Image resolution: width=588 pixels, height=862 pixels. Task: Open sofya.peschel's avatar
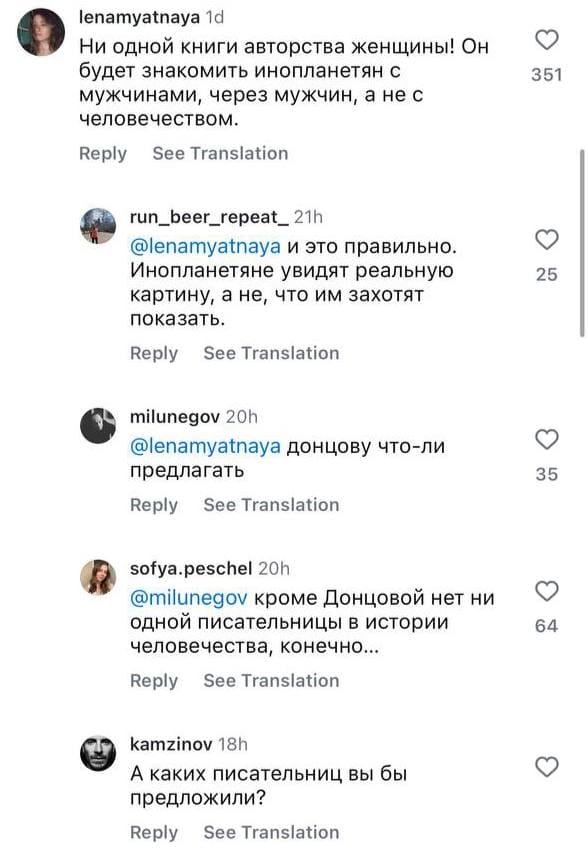[x=98, y=577]
